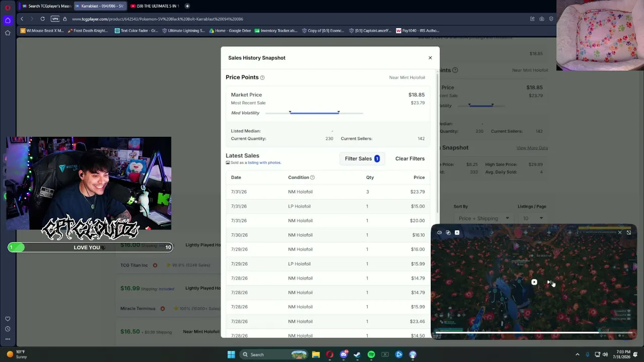
Task: Open Spotify from the taskbar
Action: pyautogui.click(x=371, y=354)
